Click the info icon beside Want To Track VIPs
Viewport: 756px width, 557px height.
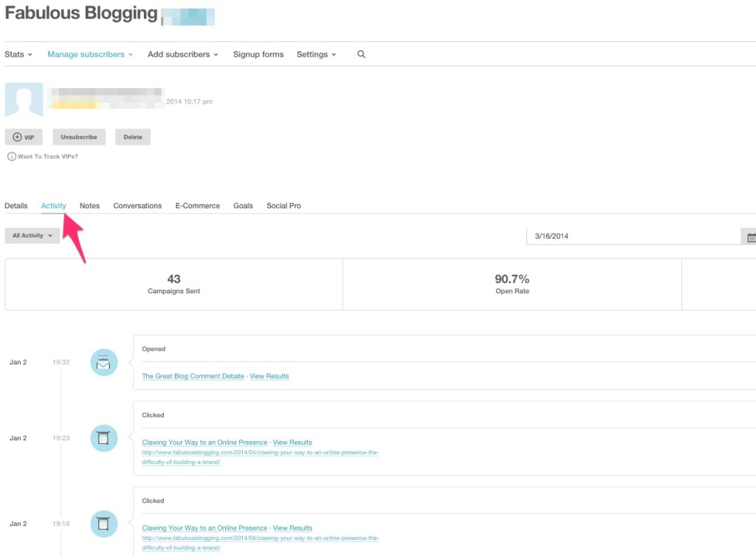tap(12, 157)
